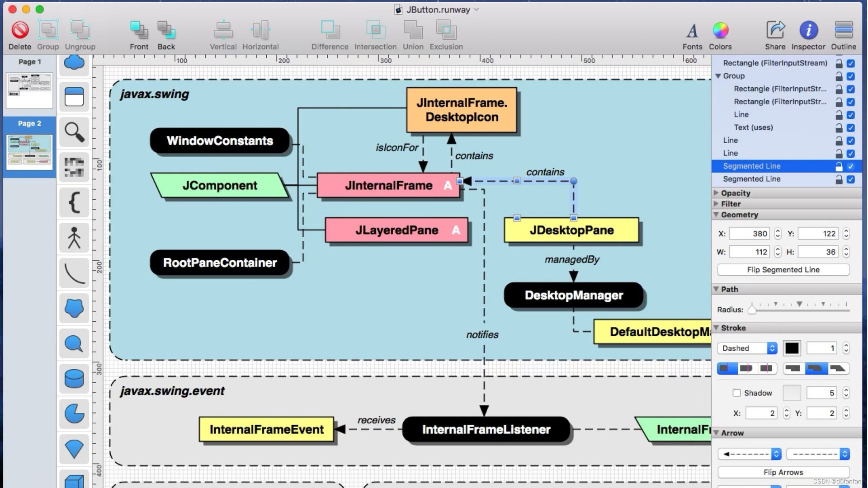Pick the stick figure actor shape

coord(74,238)
